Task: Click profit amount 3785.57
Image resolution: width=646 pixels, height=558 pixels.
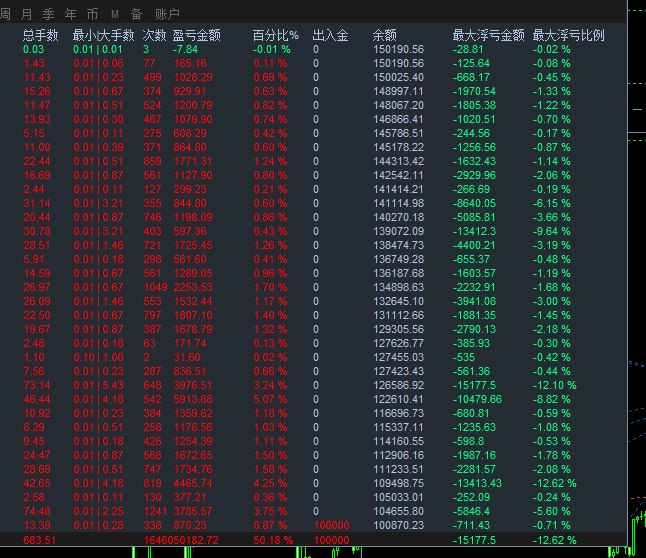Action: (193, 512)
